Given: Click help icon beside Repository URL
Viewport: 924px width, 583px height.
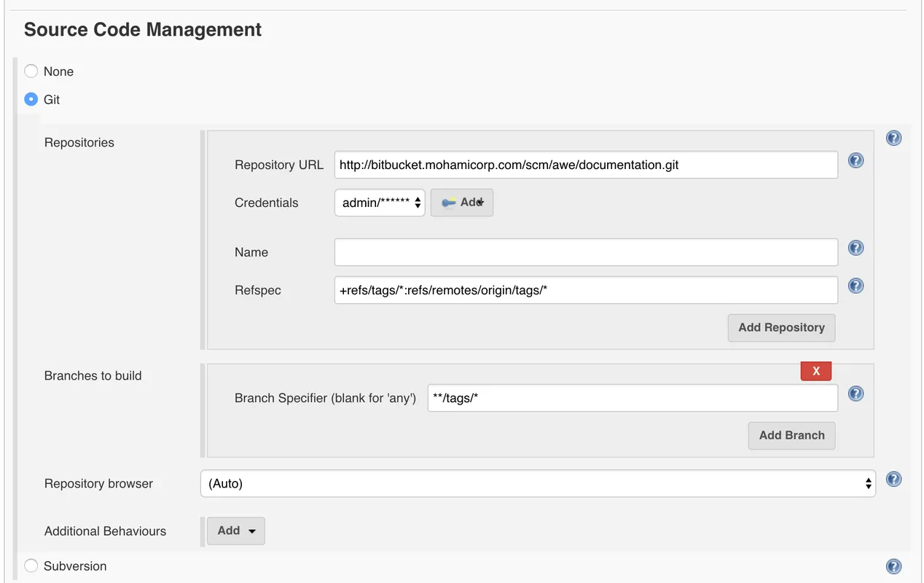Looking at the screenshot, I should pyautogui.click(x=856, y=160).
